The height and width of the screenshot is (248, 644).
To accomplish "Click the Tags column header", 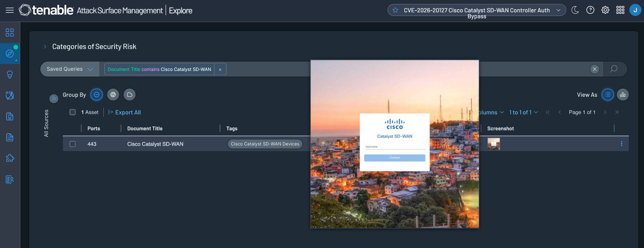I will [232, 128].
